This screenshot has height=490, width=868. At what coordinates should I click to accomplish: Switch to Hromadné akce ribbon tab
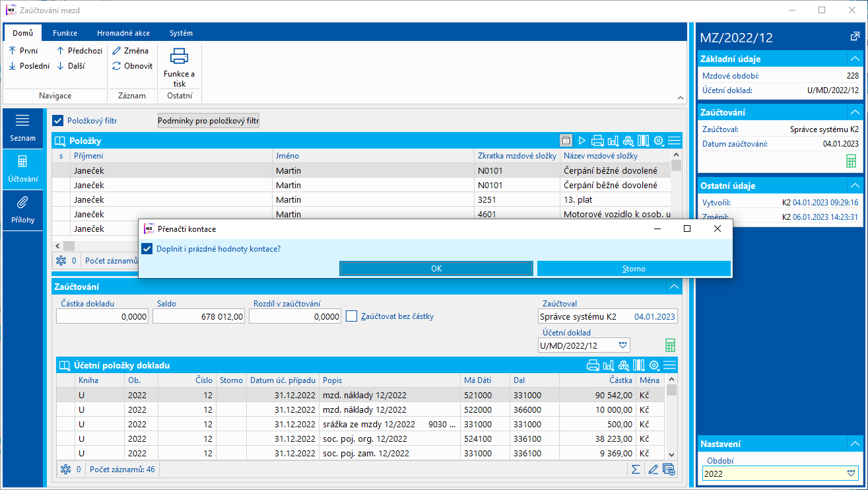(123, 33)
